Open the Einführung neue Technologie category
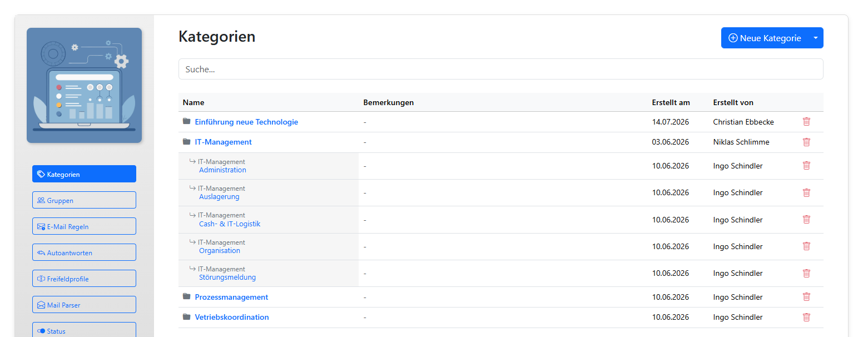The width and height of the screenshot is (868, 337). click(246, 122)
